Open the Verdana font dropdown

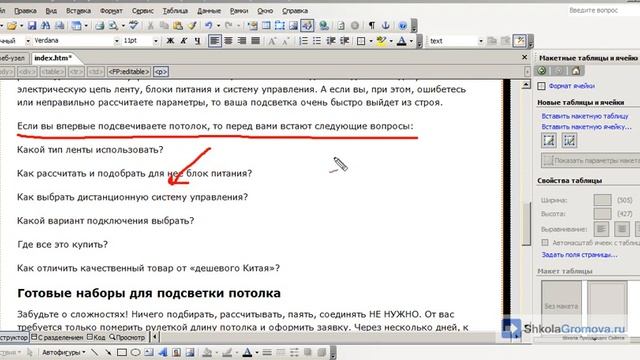pos(116,41)
